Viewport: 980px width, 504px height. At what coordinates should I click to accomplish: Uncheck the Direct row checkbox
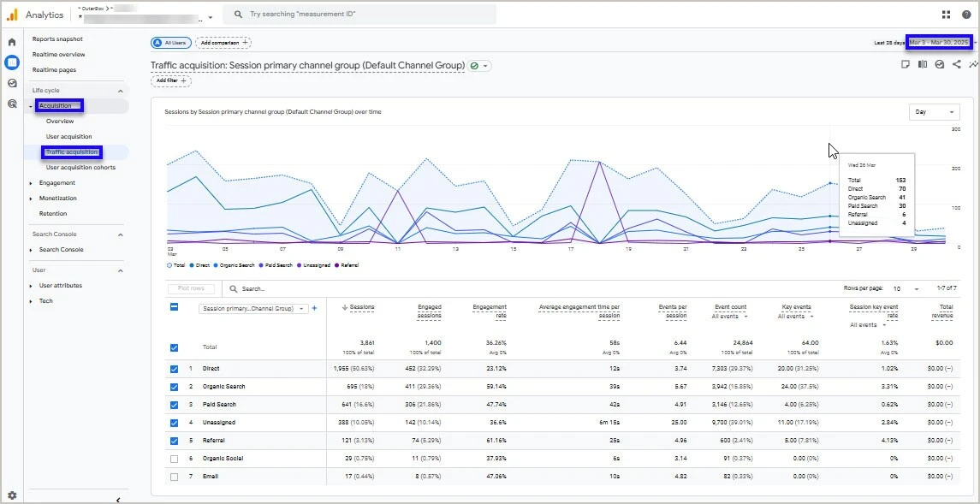tap(175, 369)
